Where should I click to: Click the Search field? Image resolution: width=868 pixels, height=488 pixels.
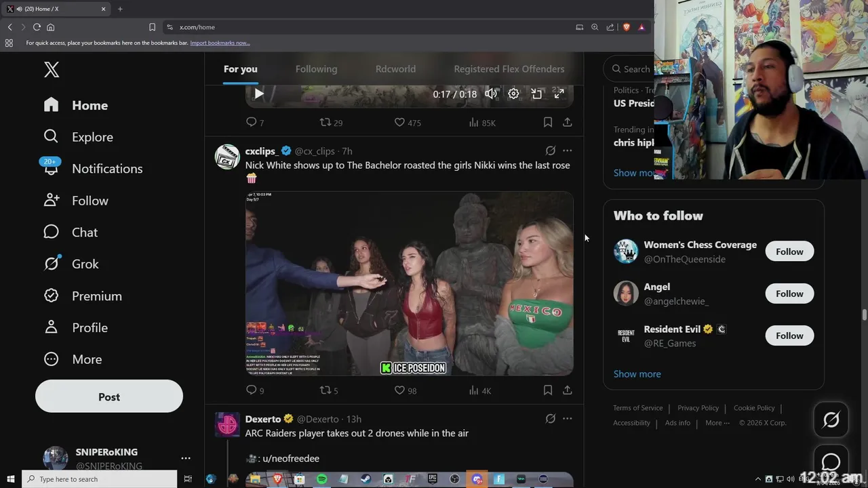click(631, 69)
